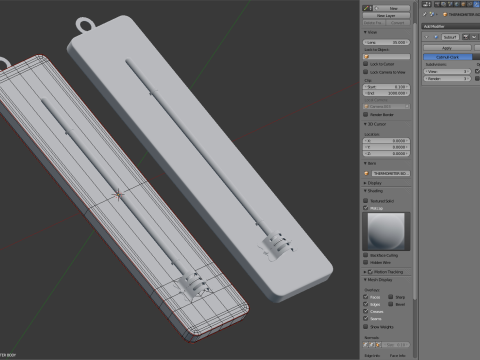Viewport: 480px width, 360px height.
Task: Enable the Sharp overlay checkbox
Action: click(391, 297)
